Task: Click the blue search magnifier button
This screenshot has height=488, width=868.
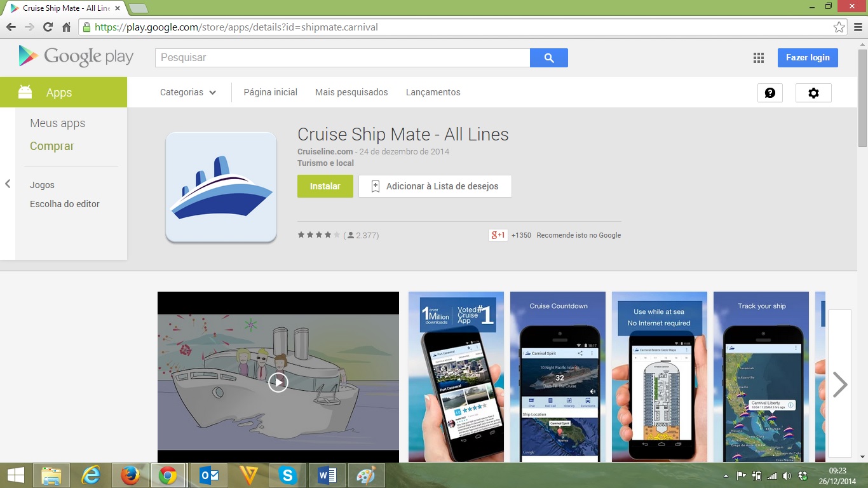Action: [549, 58]
